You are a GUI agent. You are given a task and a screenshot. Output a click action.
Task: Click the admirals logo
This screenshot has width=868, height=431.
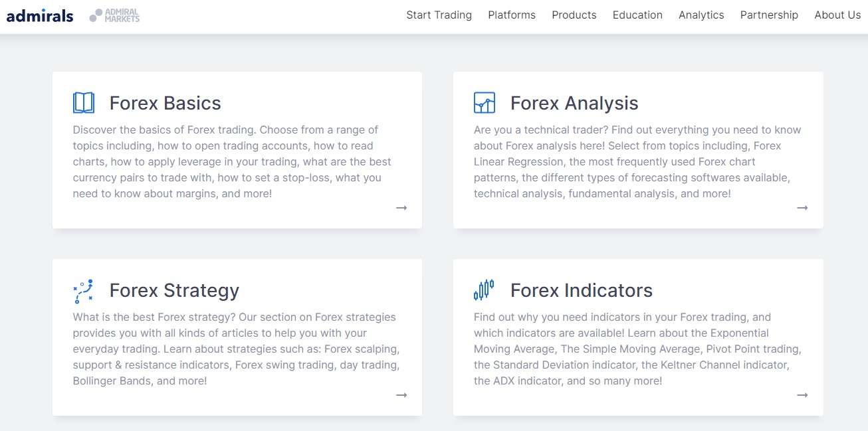[40, 15]
